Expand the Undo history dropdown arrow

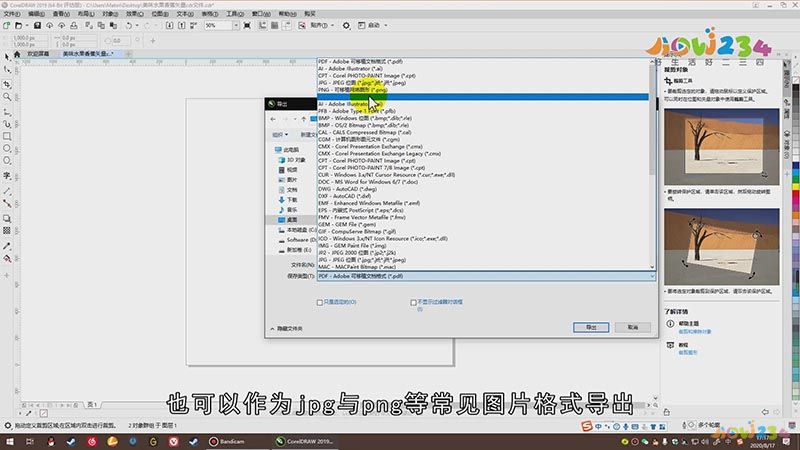click(137, 25)
